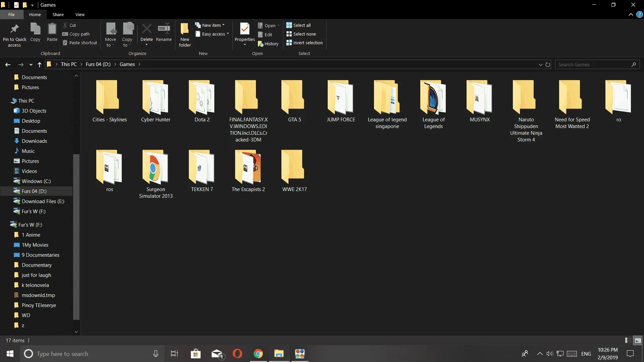Screen dimensions: 644x362
Task: Click the navigation pane scrollbar thumb
Action: pyautogui.click(x=76, y=236)
